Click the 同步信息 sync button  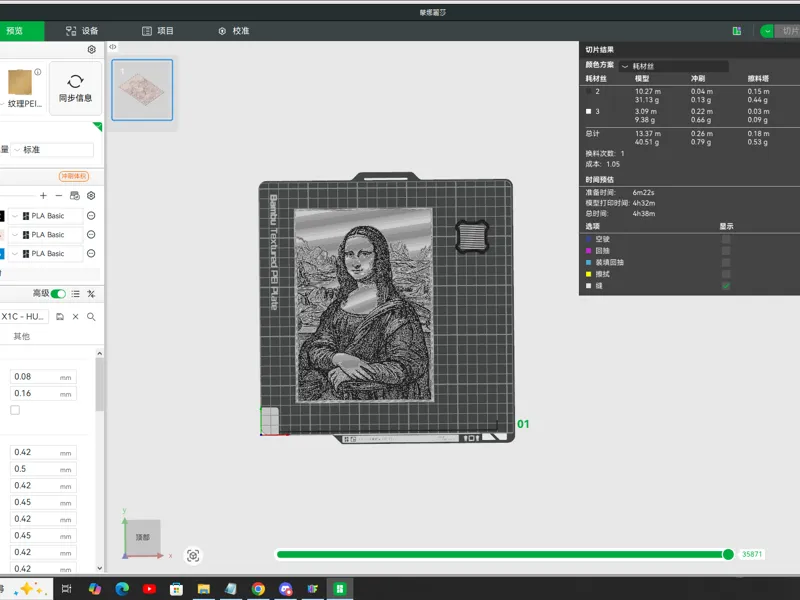pos(76,88)
